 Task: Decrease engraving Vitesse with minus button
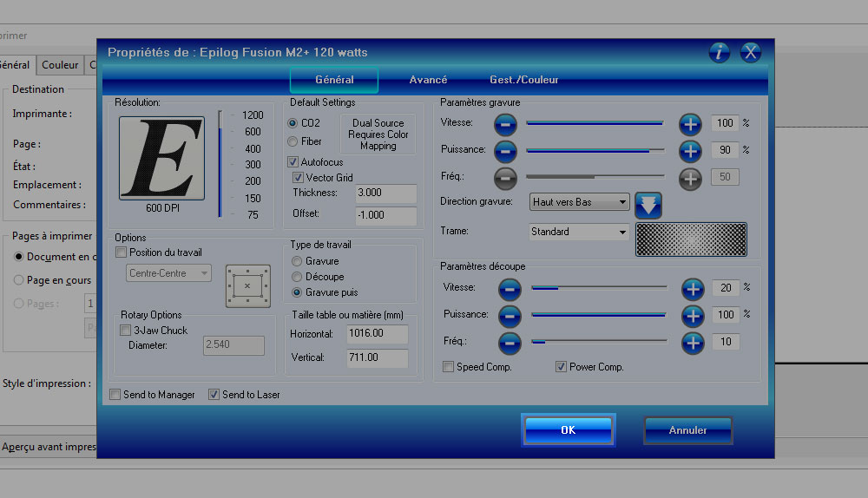(x=505, y=125)
